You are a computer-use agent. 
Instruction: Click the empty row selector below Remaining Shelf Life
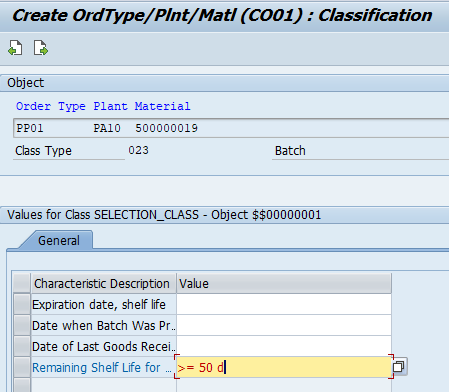click(x=22, y=385)
